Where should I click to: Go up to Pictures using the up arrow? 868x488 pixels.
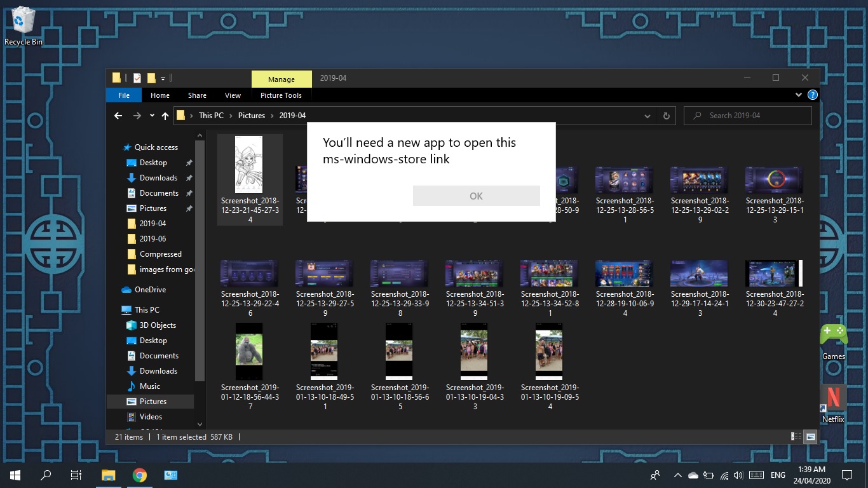coord(165,116)
